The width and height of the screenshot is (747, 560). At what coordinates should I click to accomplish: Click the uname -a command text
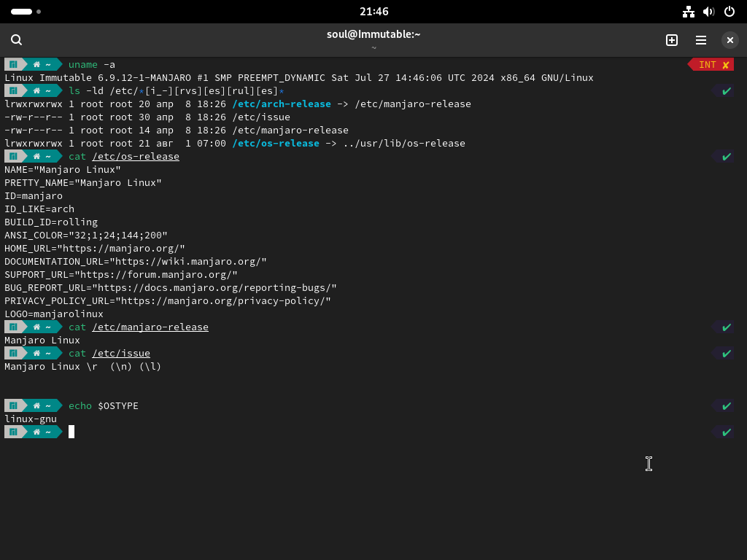click(x=91, y=64)
